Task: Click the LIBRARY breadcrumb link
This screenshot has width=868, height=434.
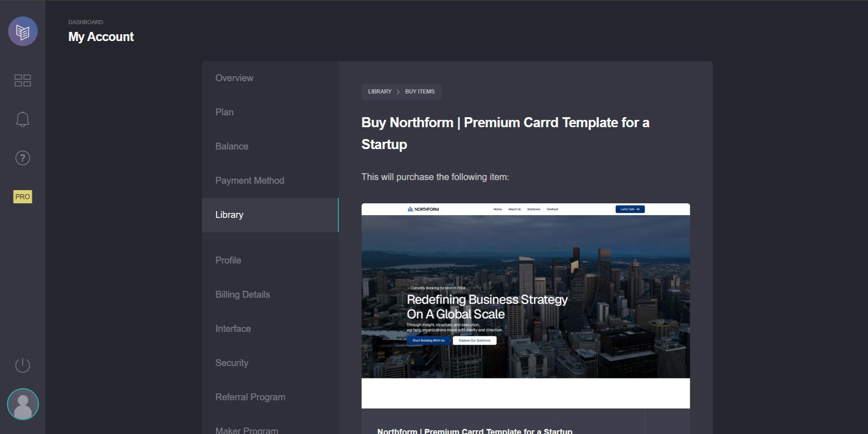Action: click(379, 92)
